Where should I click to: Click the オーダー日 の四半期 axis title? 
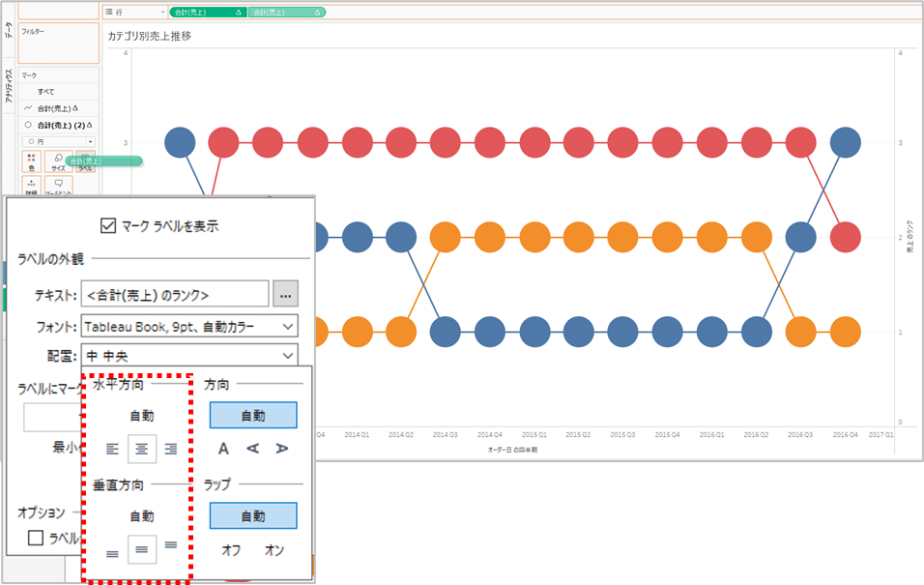pyautogui.click(x=512, y=450)
